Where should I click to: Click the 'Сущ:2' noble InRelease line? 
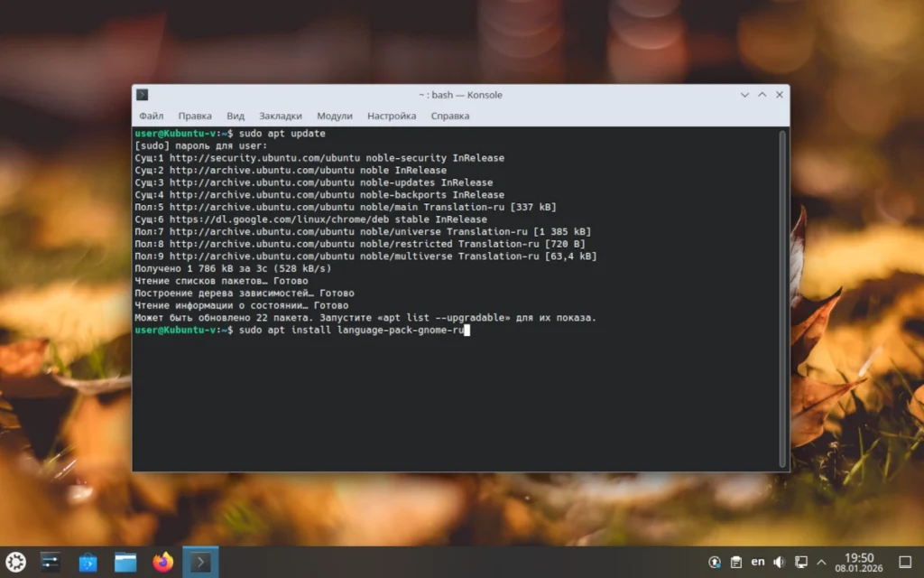point(291,171)
